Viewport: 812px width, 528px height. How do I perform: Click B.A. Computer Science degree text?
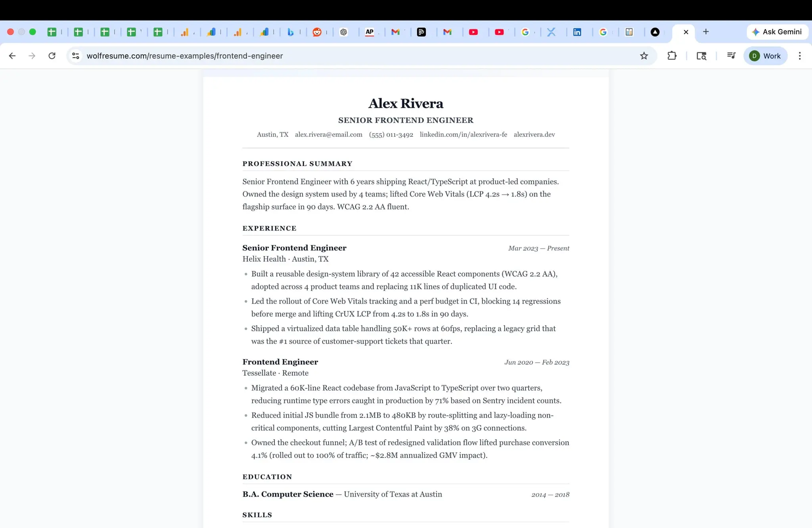click(287, 494)
